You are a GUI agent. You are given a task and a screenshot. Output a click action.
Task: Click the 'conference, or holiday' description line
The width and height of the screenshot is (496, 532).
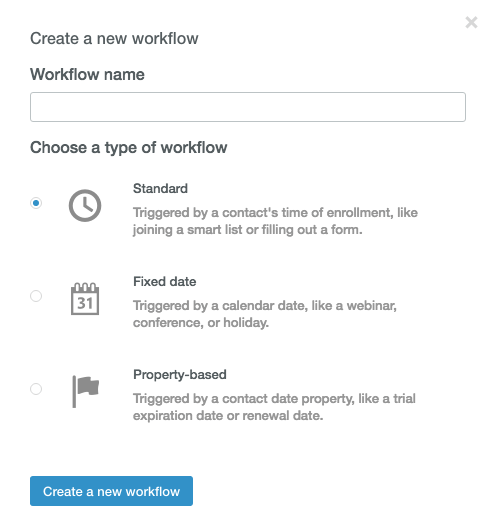pos(201,323)
